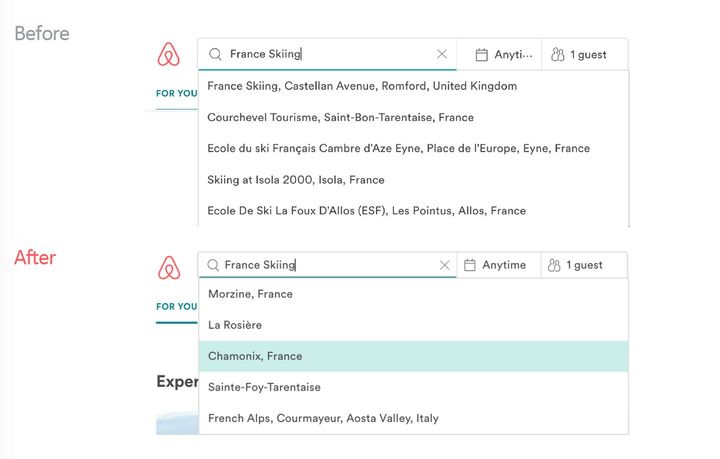Click the Airbnb logo in After header

tap(169, 267)
